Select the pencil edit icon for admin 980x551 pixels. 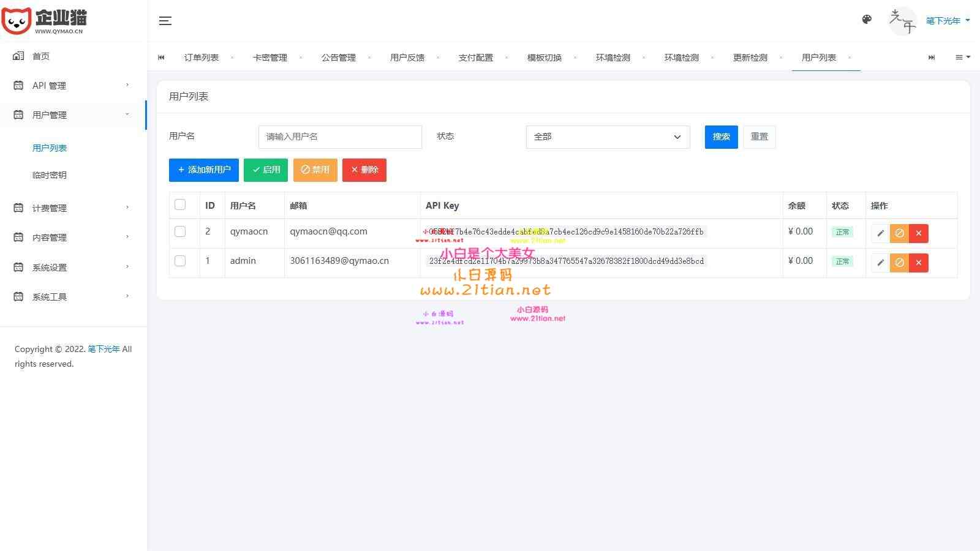point(880,263)
